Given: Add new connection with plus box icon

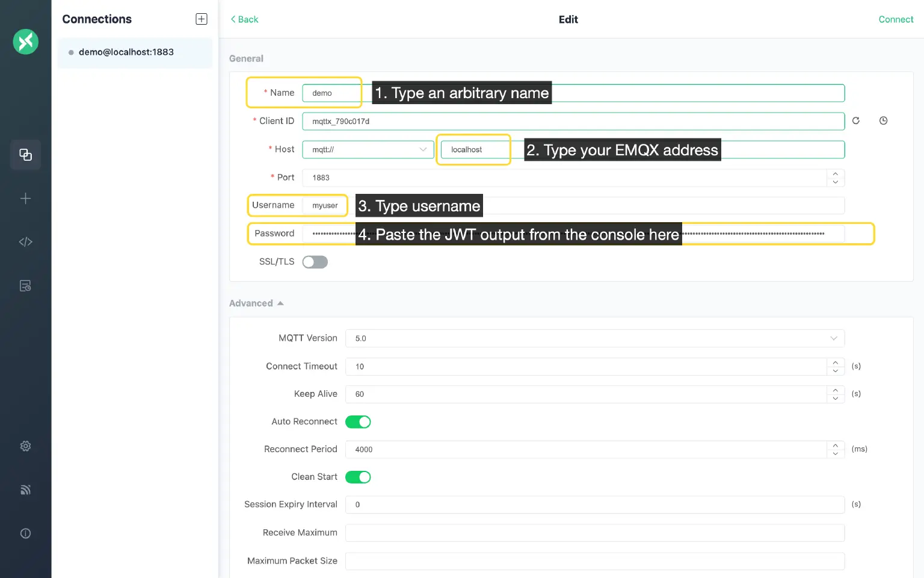Looking at the screenshot, I should click(x=202, y=19).
